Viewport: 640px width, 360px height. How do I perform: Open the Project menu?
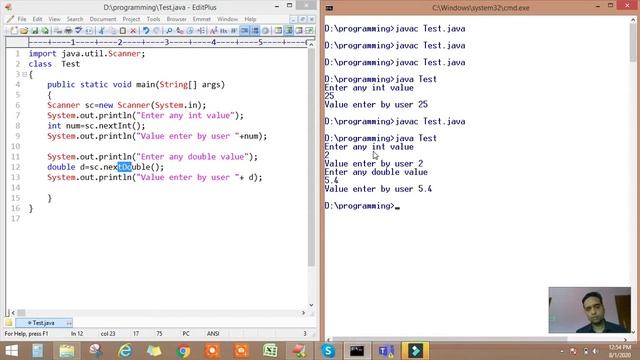coord(131,19)
